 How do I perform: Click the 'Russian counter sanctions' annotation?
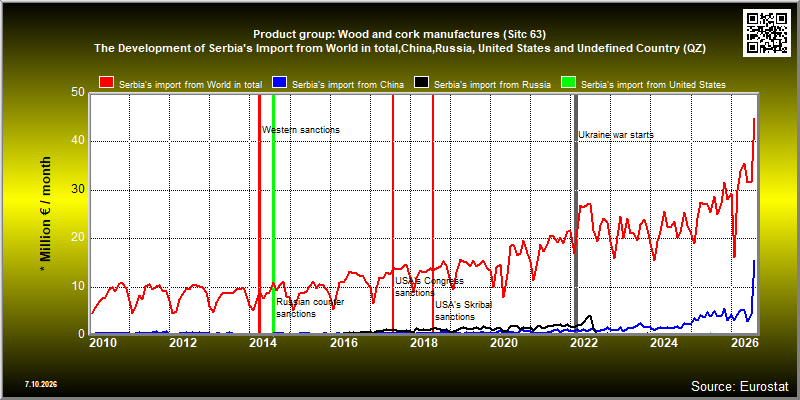(310, 308)
